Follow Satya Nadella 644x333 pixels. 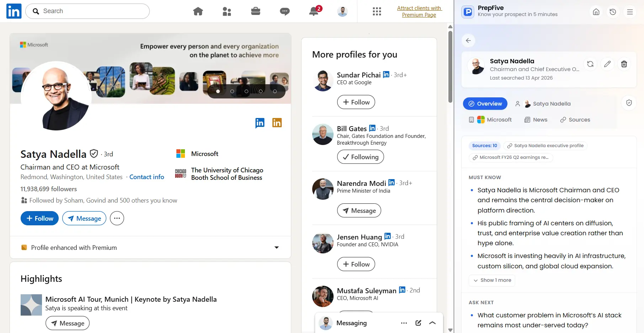click(39, 218)
